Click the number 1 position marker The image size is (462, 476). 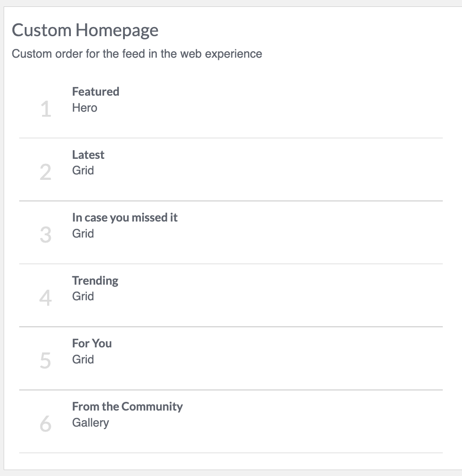[46, 109]
